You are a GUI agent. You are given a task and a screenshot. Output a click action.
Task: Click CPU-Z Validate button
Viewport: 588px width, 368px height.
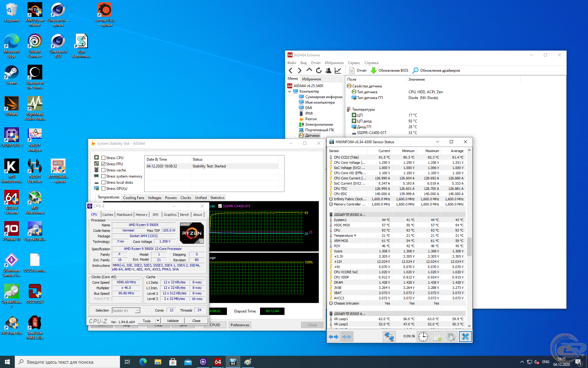173,321
